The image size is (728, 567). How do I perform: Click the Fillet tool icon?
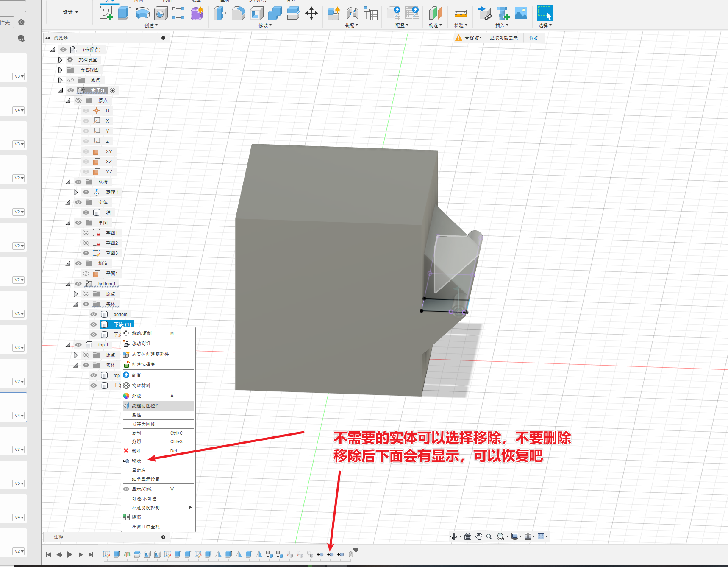[x=238, y=13]
